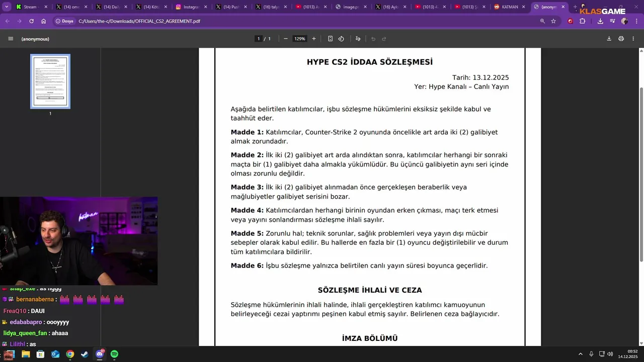Click chat username lidya_queen_fan
The height and width of the screenshot is (362, 644).
tap(25, 333)
